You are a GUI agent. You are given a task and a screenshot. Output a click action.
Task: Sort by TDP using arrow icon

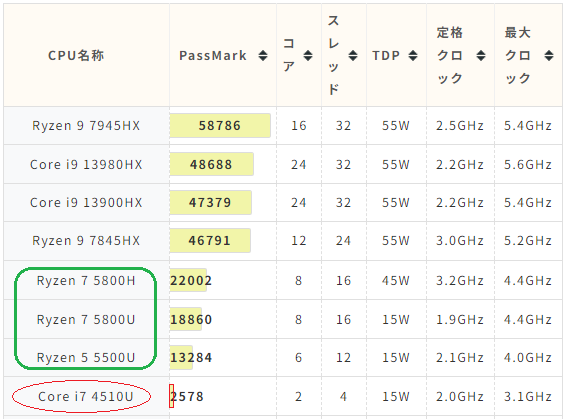pyautogui.click(x=413, y=56)
